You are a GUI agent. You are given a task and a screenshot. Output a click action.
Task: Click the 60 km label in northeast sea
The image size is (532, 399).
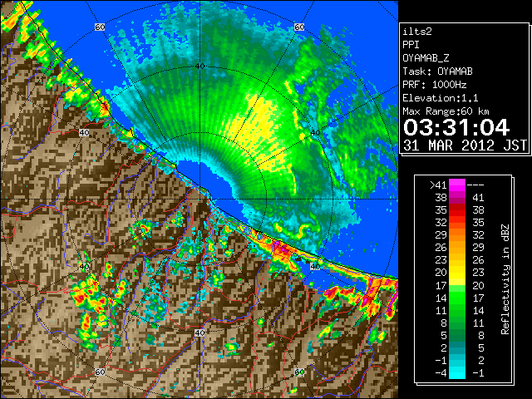pyautogui.click(x=299, y=27)
